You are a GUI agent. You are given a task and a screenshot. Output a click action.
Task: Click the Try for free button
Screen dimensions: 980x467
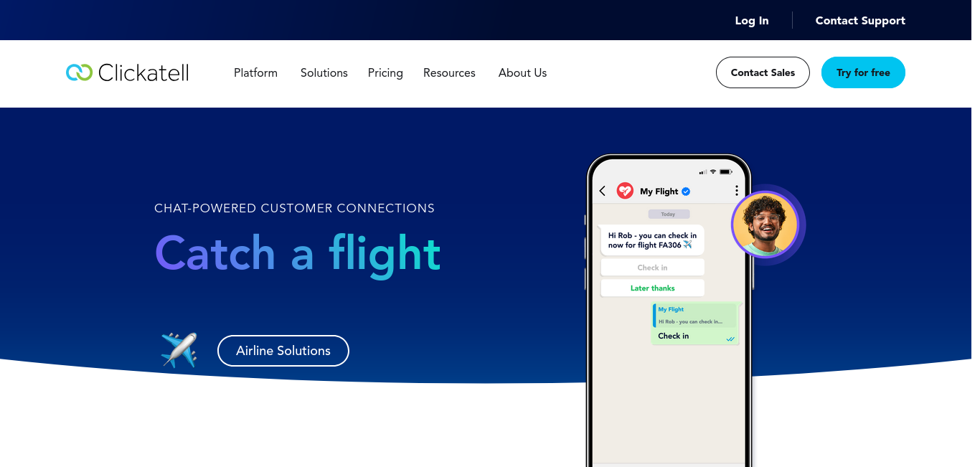coord(863,72)
